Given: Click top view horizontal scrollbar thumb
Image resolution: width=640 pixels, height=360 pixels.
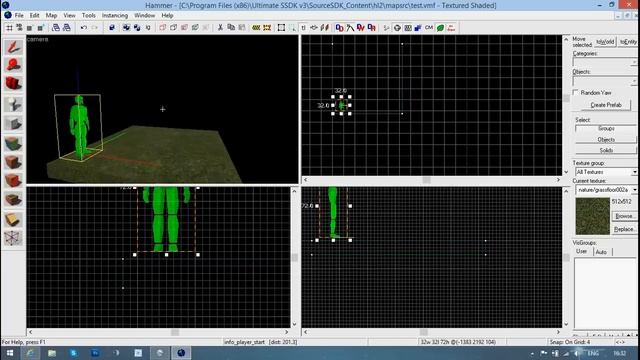Looking at the screenshot, I should [426, 180].
